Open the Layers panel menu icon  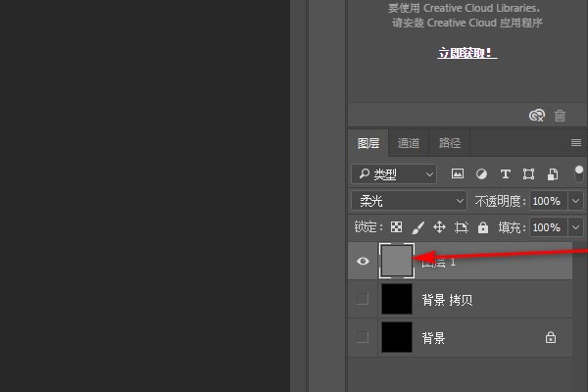tap(576, 142)
